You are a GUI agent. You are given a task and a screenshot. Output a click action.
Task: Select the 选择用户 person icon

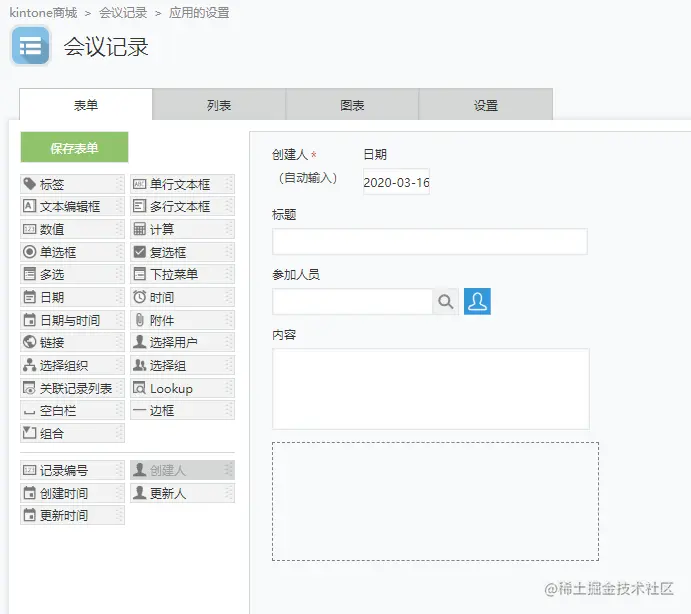[x=139, y=342]
